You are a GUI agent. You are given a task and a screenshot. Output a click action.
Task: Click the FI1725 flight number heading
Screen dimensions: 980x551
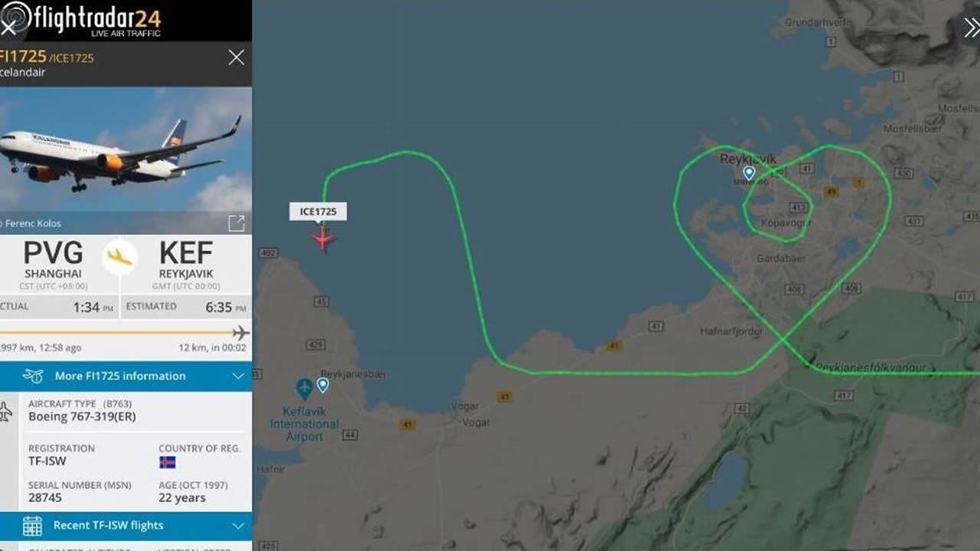23,57
